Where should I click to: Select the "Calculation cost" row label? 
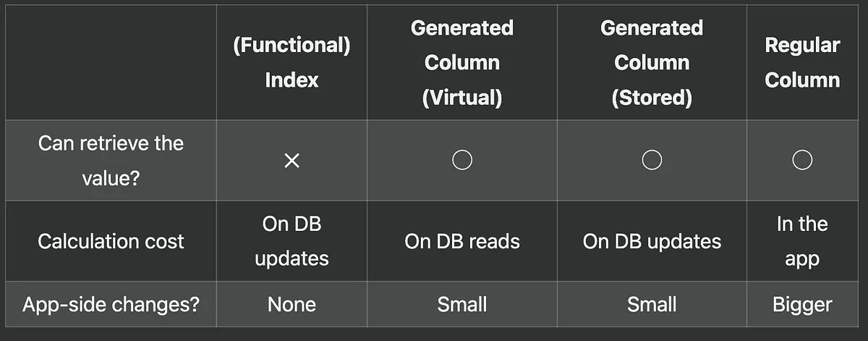point(111,241)
